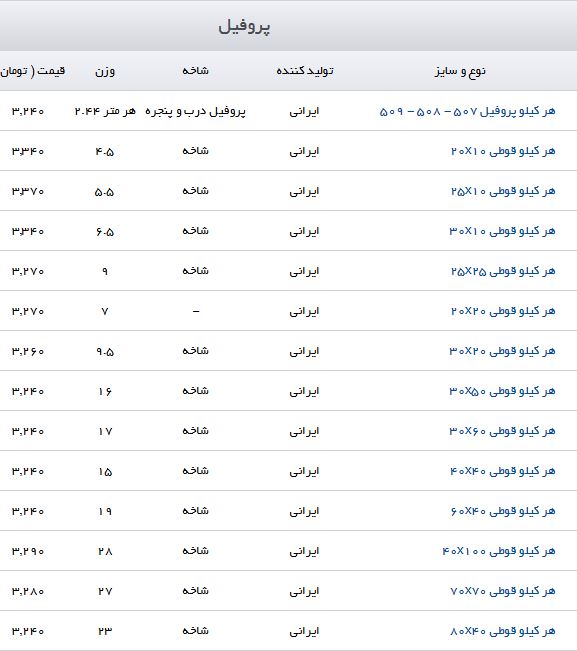Open the link 'هر کیلو قوطی ۶۰X۴۰'
Viewport: 577px width, 651px height.
503,511
